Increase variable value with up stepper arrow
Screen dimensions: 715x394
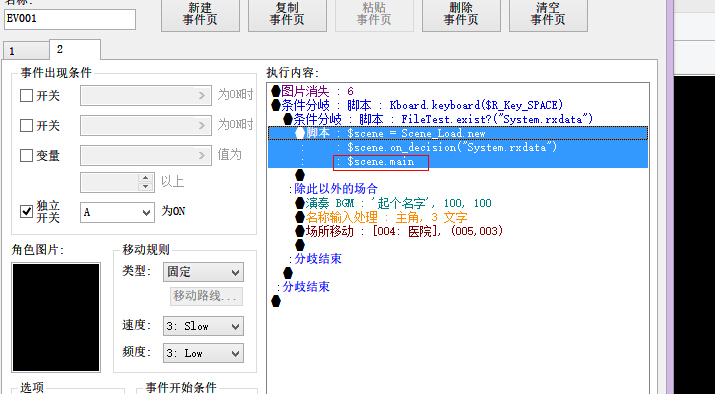145,178
